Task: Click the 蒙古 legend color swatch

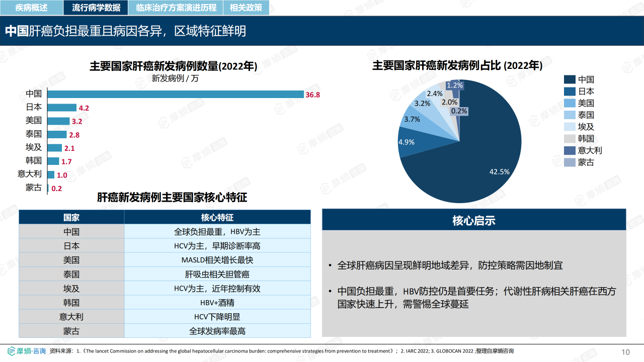Action: pyautogui.click(x=570, y=162)
